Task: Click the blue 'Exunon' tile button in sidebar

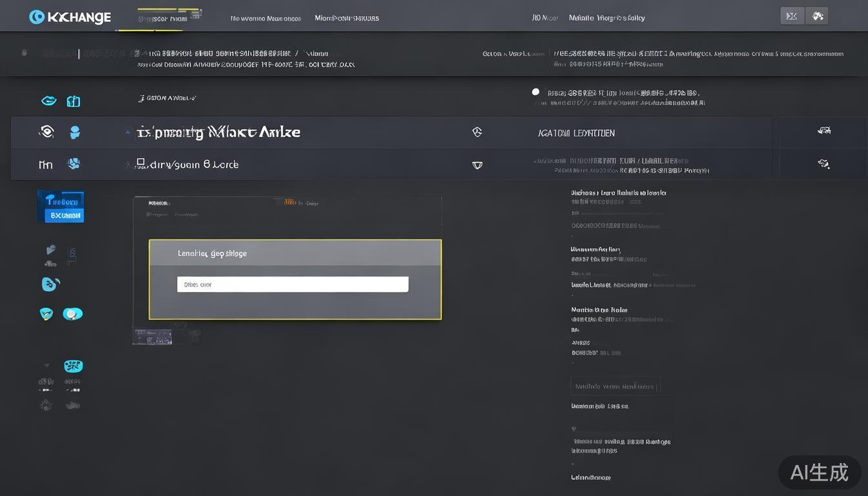Action: (x=61, y=207)
